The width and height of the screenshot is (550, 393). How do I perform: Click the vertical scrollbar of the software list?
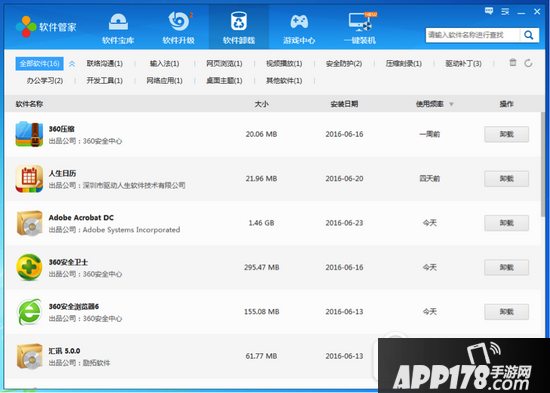(x=543, y=165)
